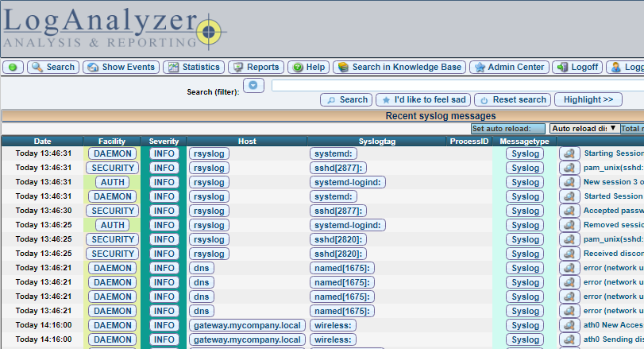Click AUTH facility in New session 3 row
Image resolution: width=644 pixels, height=349 pixels.
point(113,182)
